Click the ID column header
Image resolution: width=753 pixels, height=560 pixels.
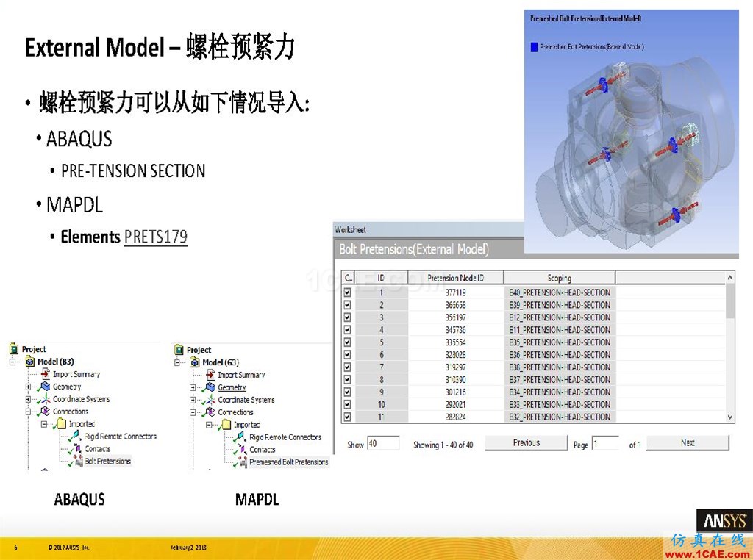click(x=381, y=278)
